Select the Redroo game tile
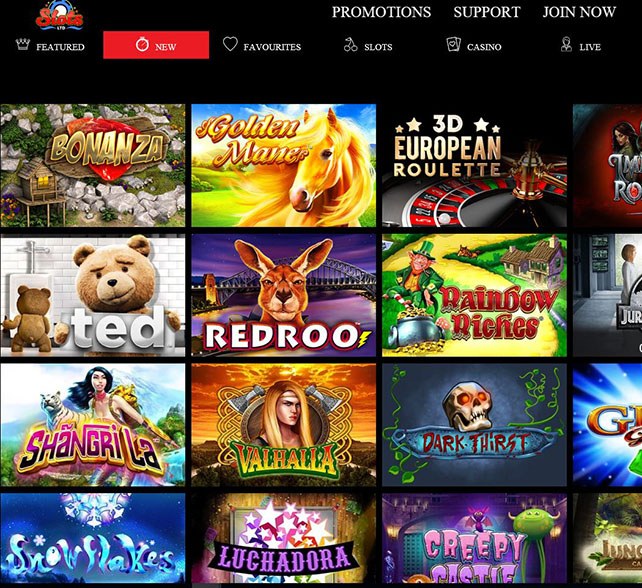The image size is (642, 588). click(x=283, y=295)
